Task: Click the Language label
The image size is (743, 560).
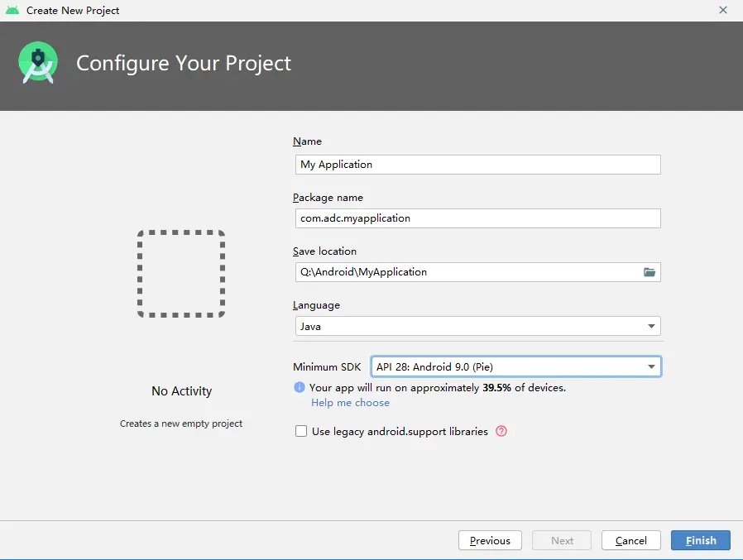Action: (316, 305)
